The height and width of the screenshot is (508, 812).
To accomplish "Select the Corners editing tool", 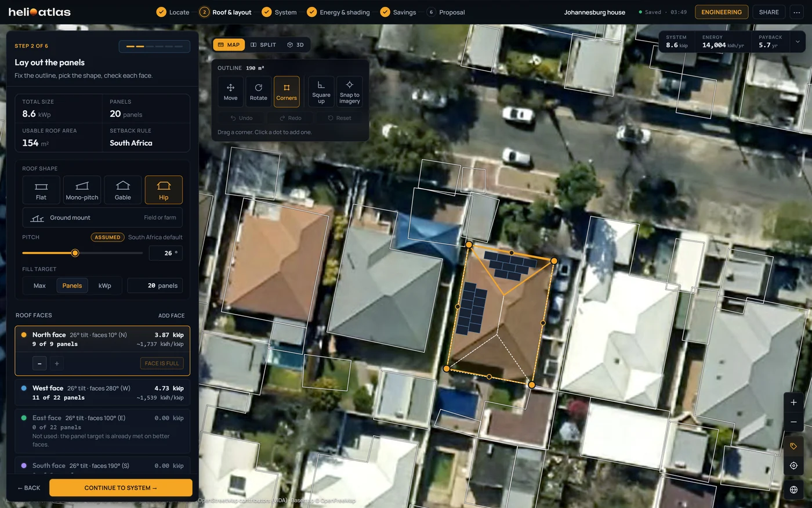I will (x=287, y=92).
